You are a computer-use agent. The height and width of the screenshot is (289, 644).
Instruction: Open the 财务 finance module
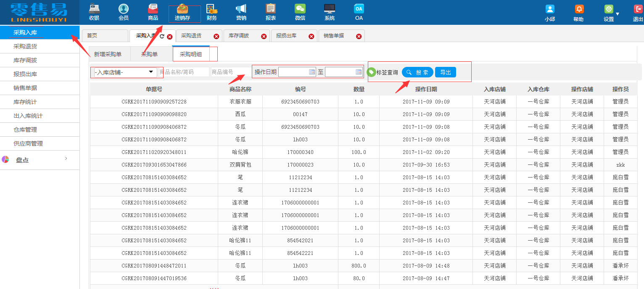point(211,12)
